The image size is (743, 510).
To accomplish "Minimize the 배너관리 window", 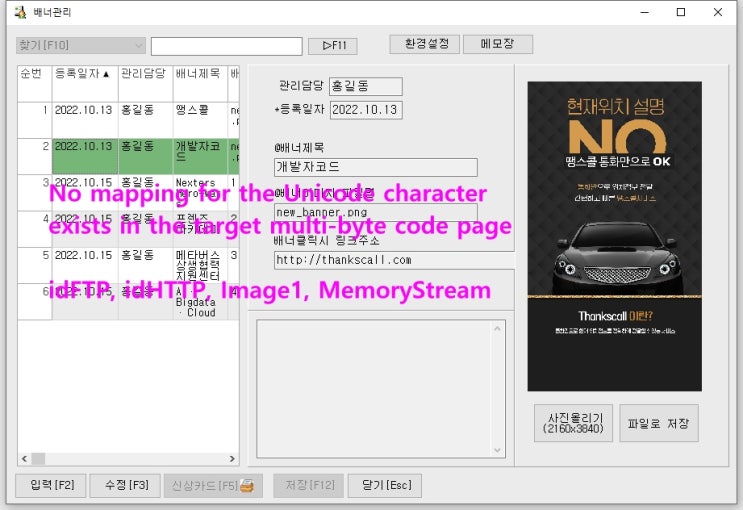I will click(644, 12).
